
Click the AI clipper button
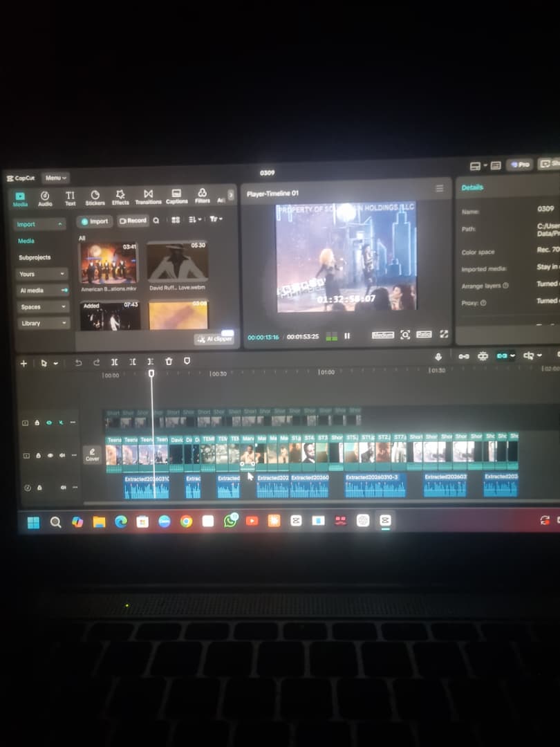(x=214, y=339)
